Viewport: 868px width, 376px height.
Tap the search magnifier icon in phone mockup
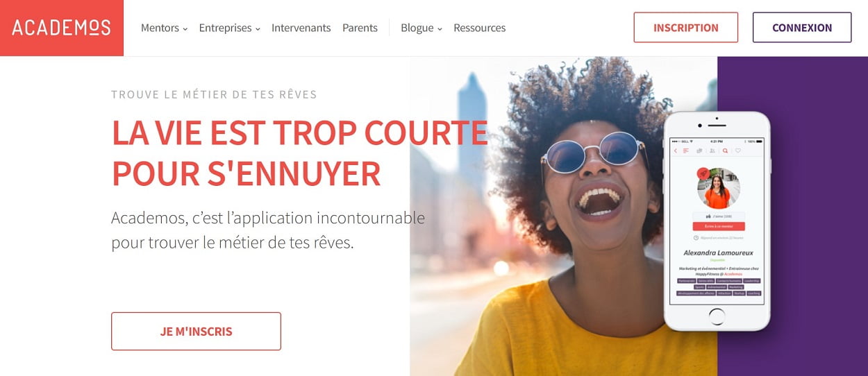725,151
